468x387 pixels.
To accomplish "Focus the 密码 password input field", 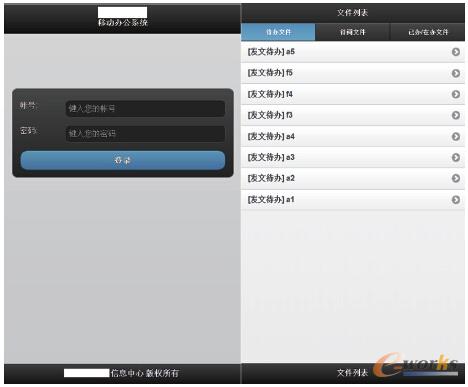I will (x=145, y=134).
